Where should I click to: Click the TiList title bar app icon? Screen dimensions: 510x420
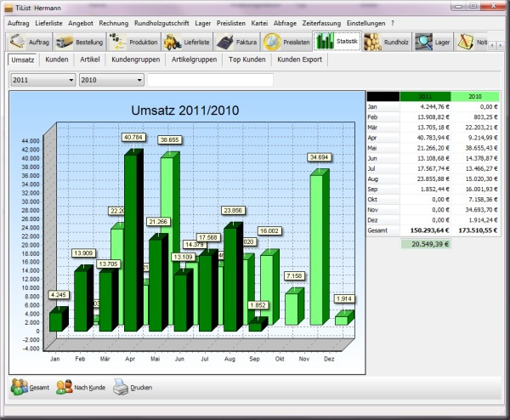pos(9,8)
